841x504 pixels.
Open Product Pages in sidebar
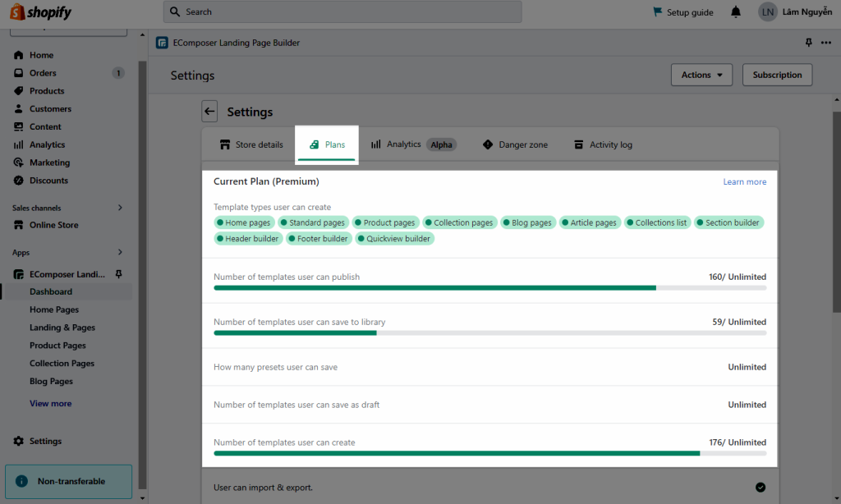tap(58, 346)
